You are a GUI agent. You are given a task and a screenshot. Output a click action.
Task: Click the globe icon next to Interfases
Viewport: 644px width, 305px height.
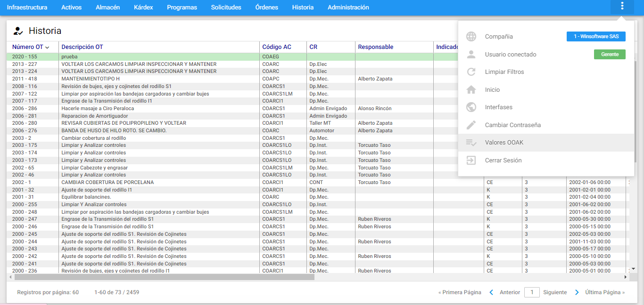tap(471, 107)
